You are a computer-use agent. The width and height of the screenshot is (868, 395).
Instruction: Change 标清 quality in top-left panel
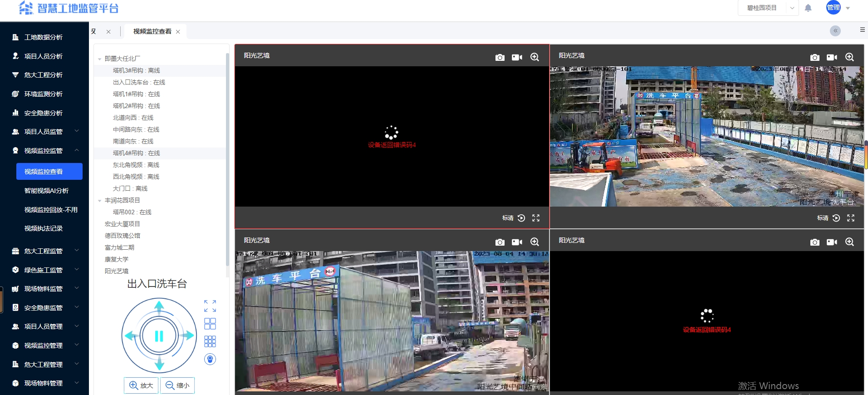pyautogui.click(x=508, y=218)
